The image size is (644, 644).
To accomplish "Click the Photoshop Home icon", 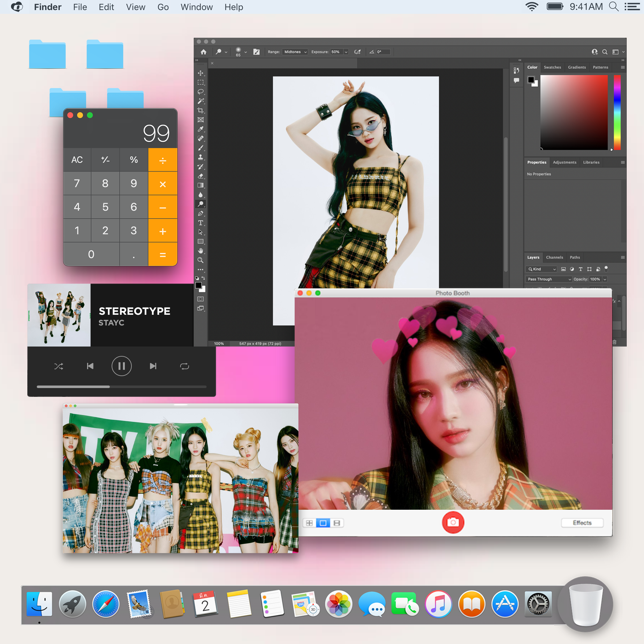I will [203, 52].
